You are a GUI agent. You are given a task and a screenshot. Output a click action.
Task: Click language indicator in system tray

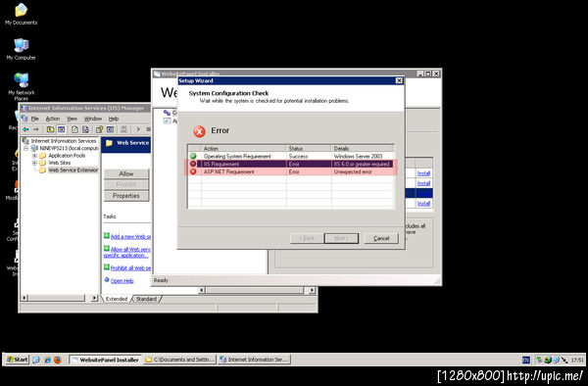click(x=526, y=360)
